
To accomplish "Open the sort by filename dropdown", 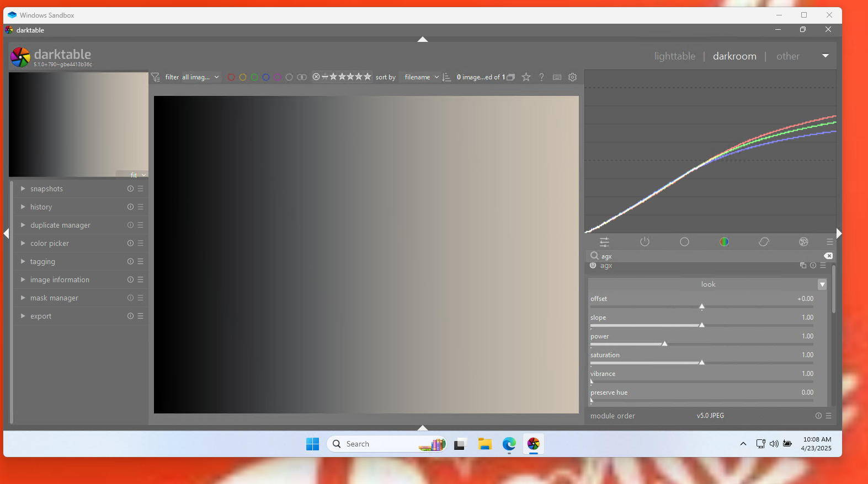I will click(x=421, y=77).
